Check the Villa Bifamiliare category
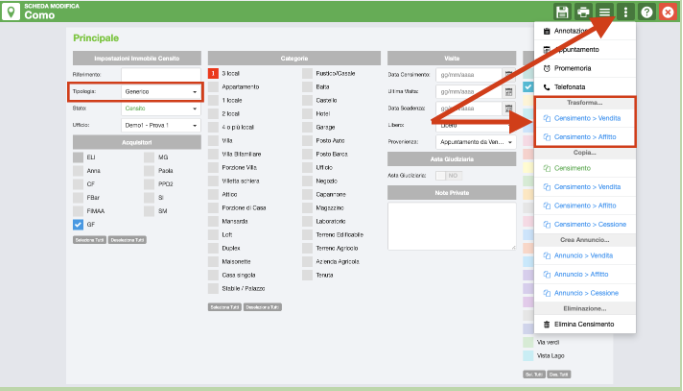Screen dimensions: 683x391 [x=213, y=154]
